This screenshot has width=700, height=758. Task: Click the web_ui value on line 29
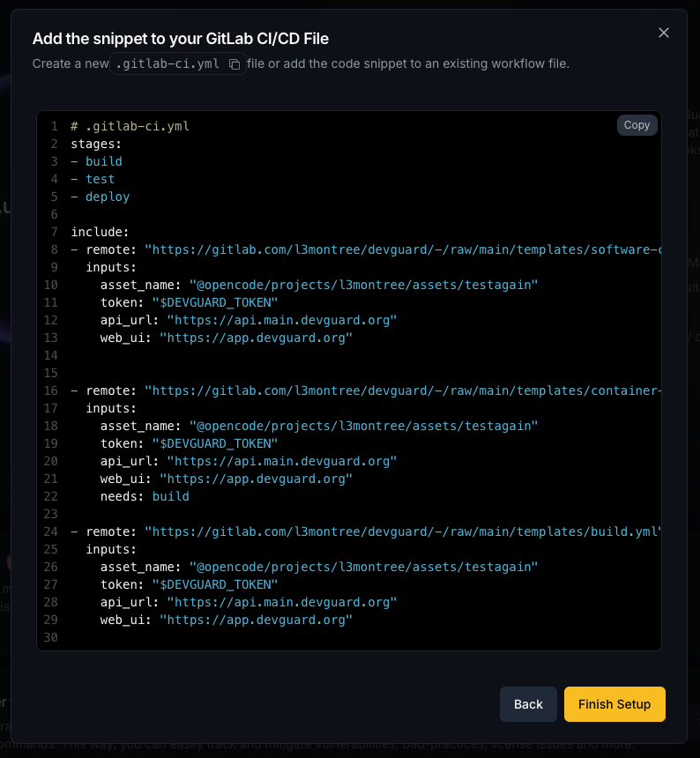(x=257, y=621)
